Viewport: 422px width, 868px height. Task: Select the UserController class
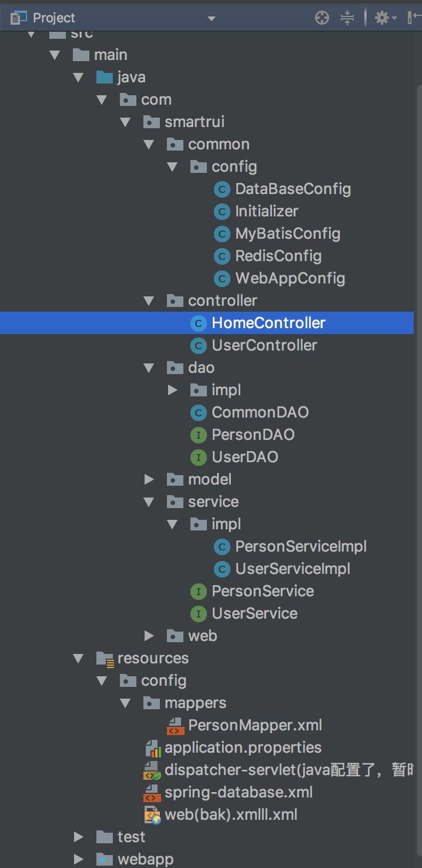(264, 346)
